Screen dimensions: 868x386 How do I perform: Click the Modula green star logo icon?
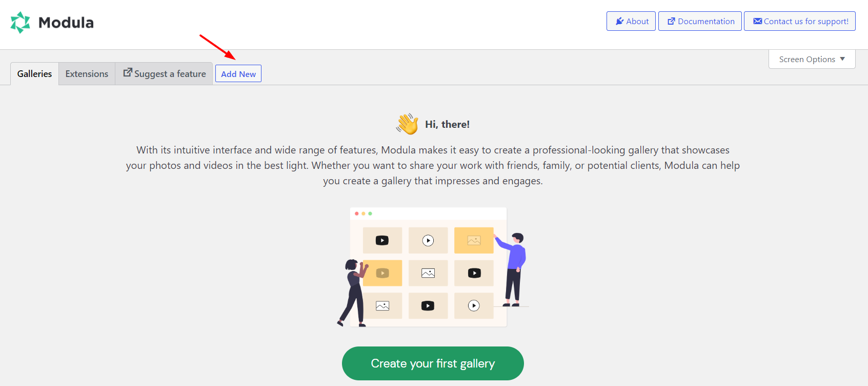coord(21,23)
